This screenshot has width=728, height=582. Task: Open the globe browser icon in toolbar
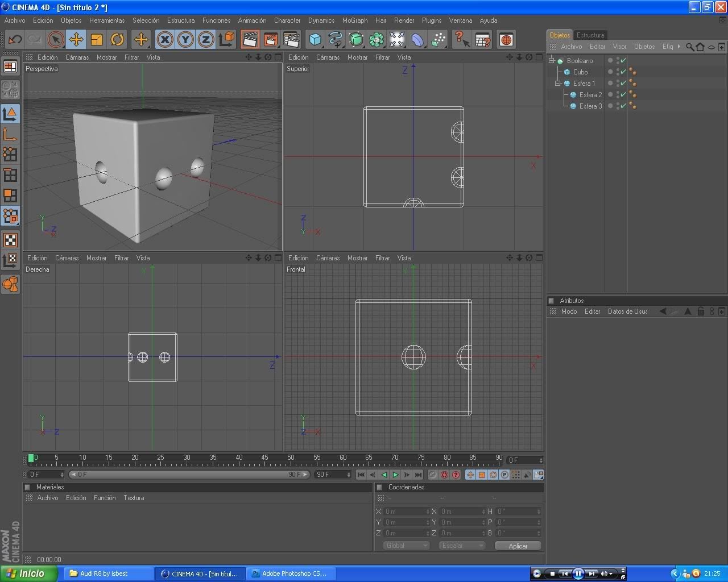point(506,39)
